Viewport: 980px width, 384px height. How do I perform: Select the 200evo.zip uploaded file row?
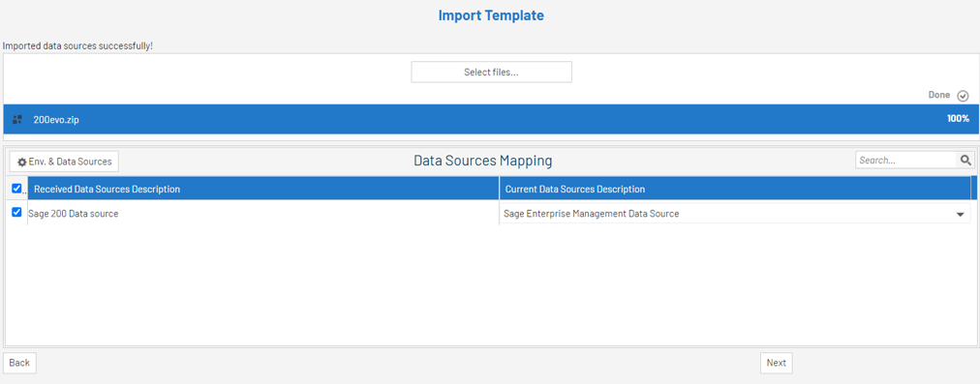coord(491,119)
